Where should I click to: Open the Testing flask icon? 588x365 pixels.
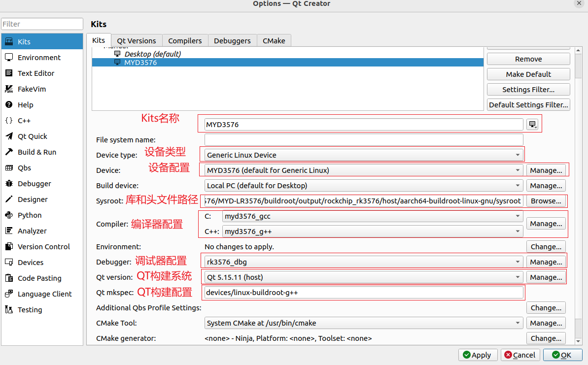[9, 309]
